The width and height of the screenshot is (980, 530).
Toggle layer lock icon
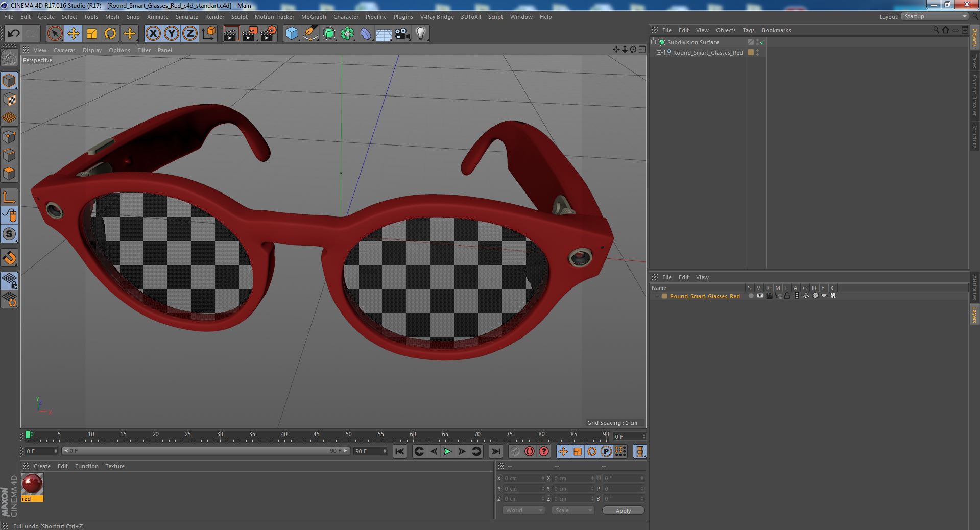click(x=787, y=296)
